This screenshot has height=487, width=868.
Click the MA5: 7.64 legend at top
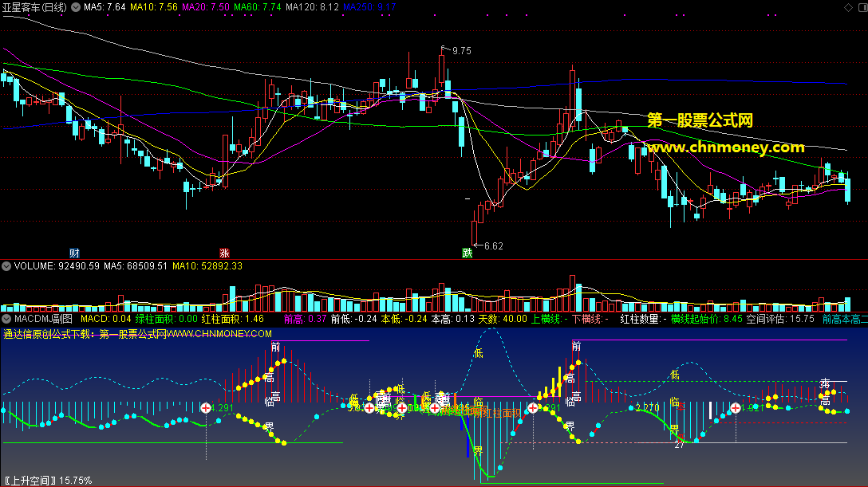pyautogui.click(x=105, y=7)
